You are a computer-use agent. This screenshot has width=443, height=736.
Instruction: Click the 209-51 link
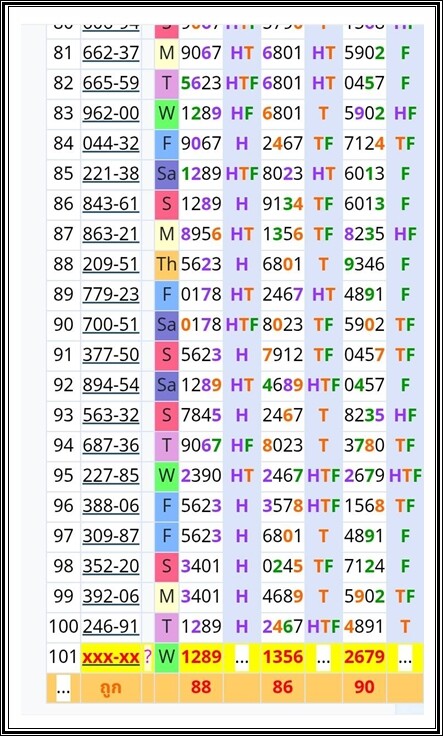pos(111,264)
